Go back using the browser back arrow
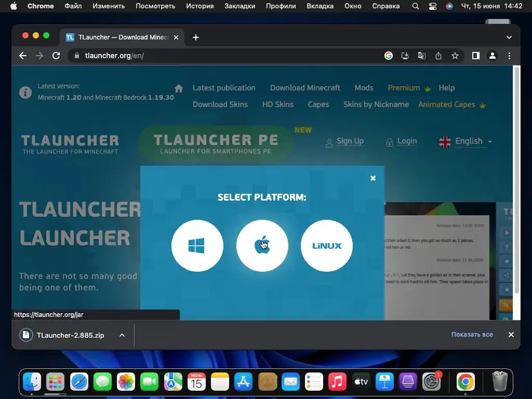This screenshot has width=532, height=399. tap(23, 56)
